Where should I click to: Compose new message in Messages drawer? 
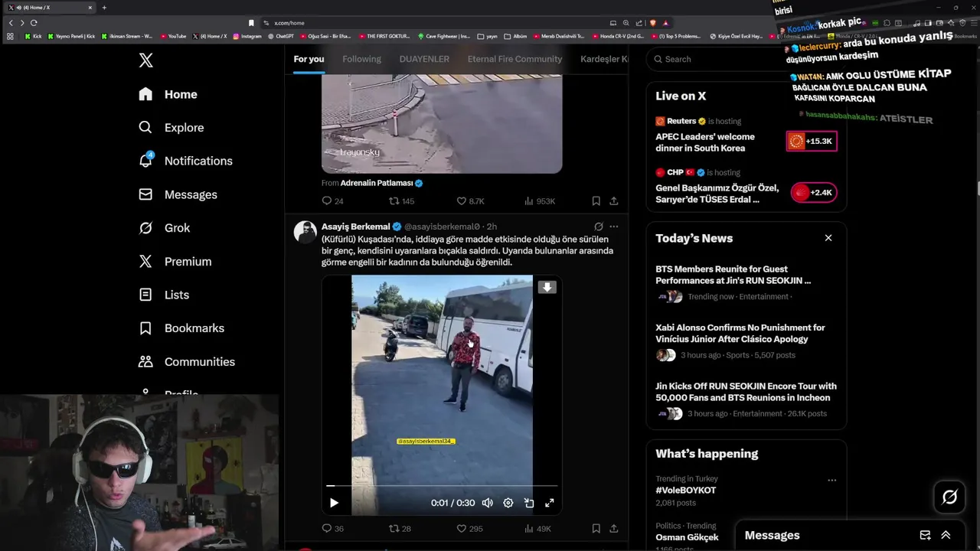(925, 535)
